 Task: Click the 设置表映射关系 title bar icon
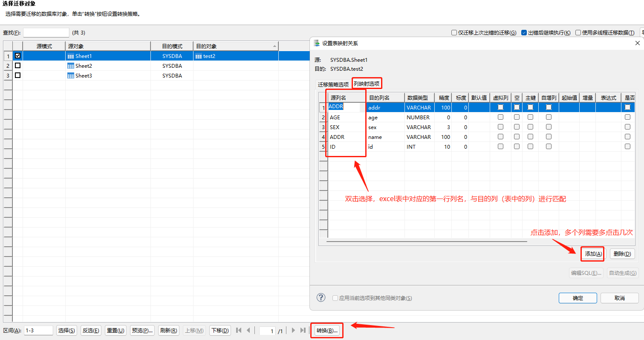coord(317,43)
